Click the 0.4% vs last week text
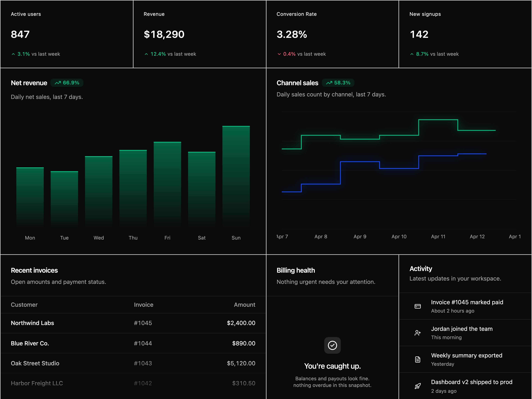This screenshot has width=532, height=399. pos(305,54)
